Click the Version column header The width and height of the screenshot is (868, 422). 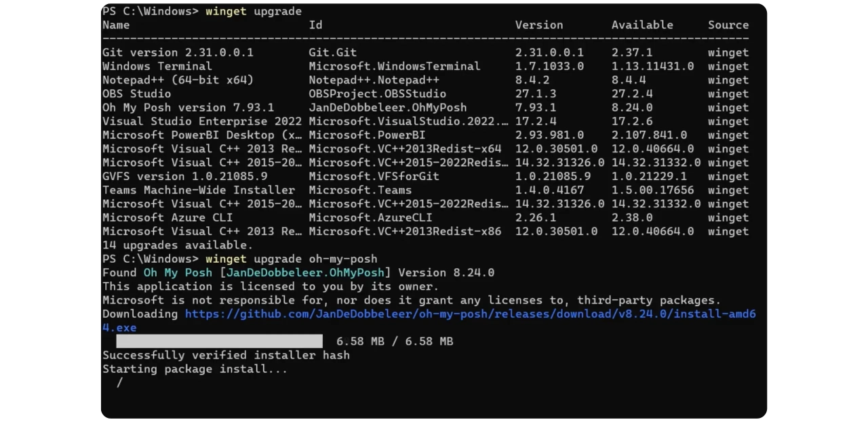538,25
